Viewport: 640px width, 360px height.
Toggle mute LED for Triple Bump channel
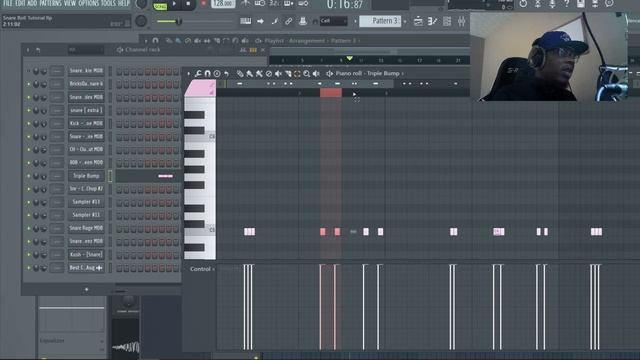[x=29, y=176]
